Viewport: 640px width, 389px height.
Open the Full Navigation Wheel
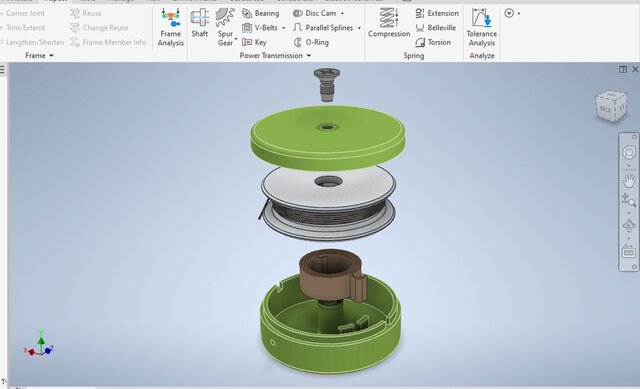pos(629,153)
